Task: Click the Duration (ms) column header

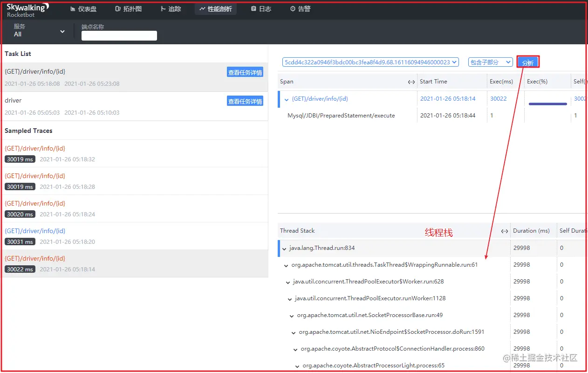Action: (x=531, y=230)
